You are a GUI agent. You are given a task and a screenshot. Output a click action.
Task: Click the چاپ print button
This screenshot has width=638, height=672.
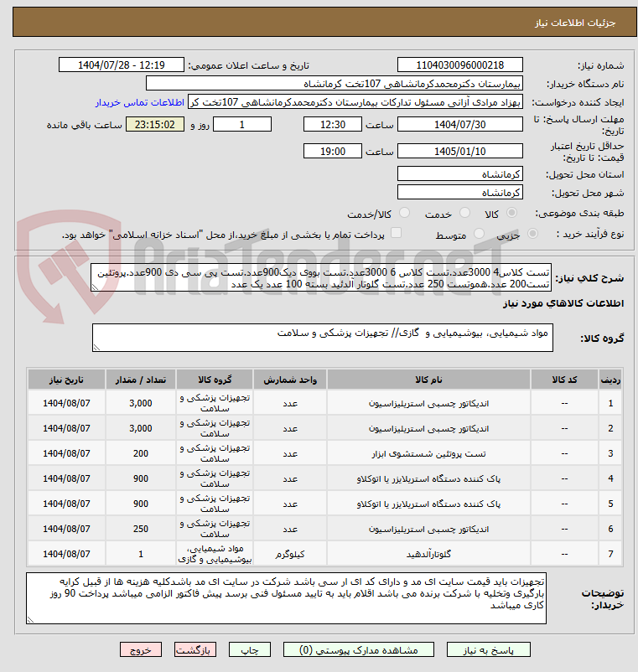point(250,649)
